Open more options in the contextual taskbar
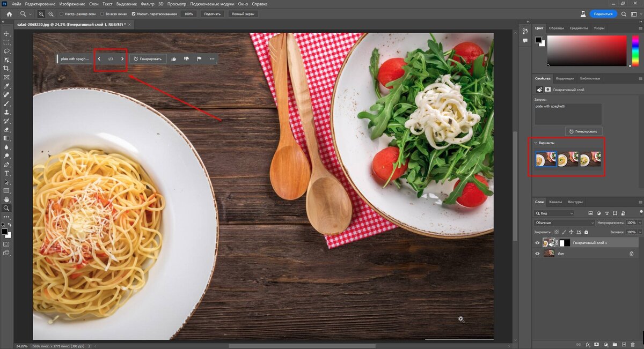This screenshot has width=644, height=349. pos(212,59)
